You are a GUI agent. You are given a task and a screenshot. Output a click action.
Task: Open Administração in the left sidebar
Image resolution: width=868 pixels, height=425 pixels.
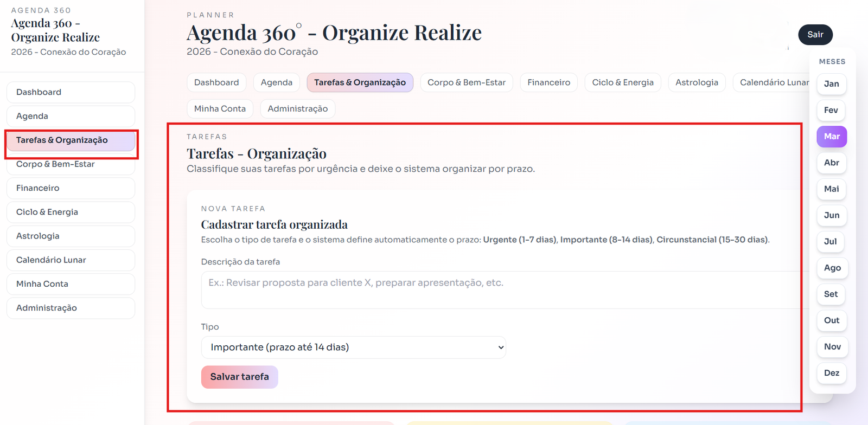[x=71, y=308]
